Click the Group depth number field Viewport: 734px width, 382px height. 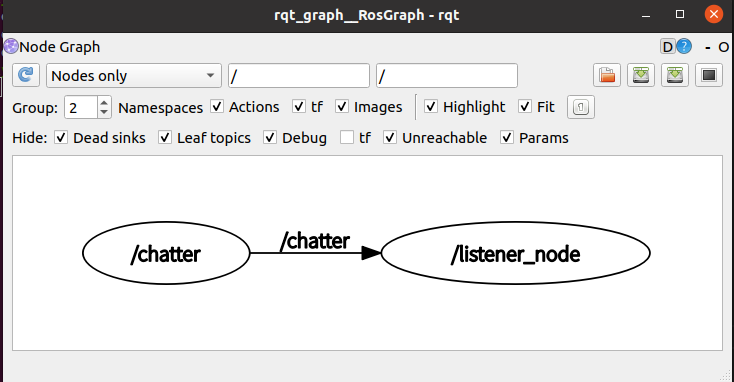(x=81, y=108)
